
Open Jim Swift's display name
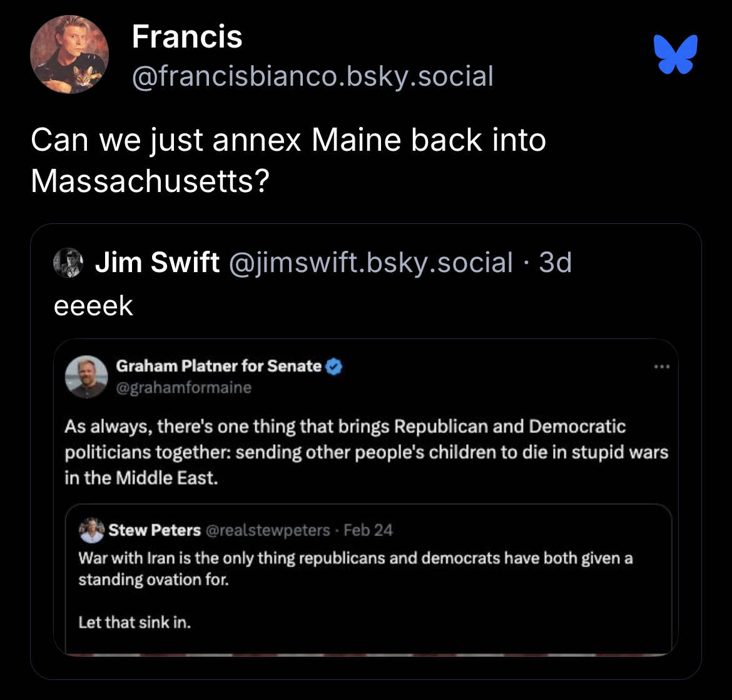tap(157, 263)
